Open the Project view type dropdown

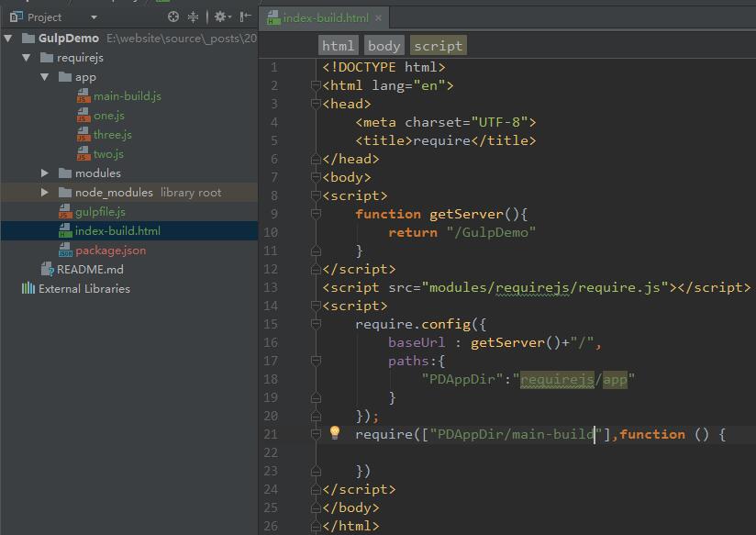pyautogui.click(x=94, y=17)
